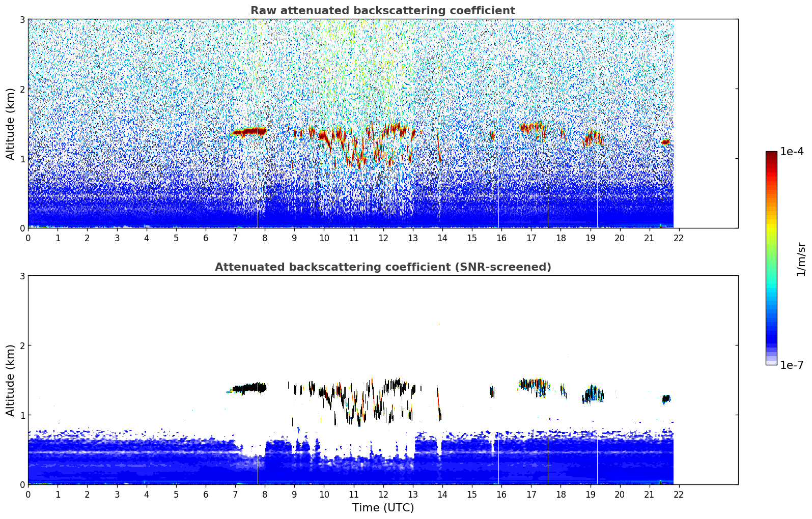
Task: Click time tick "5" under the SNR-screened plot
Action: coord(176,494)
